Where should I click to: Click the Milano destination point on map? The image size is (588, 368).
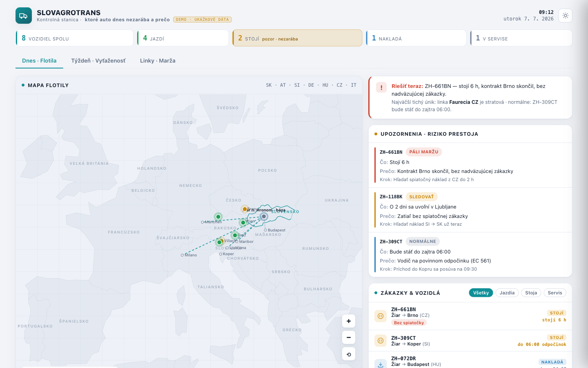coord(182,255)
